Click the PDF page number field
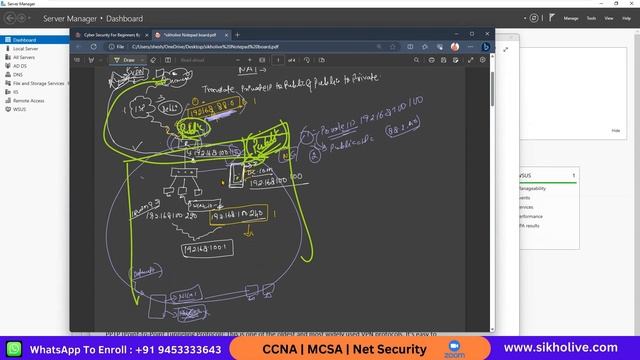The image size is (640, 360). 278,60
